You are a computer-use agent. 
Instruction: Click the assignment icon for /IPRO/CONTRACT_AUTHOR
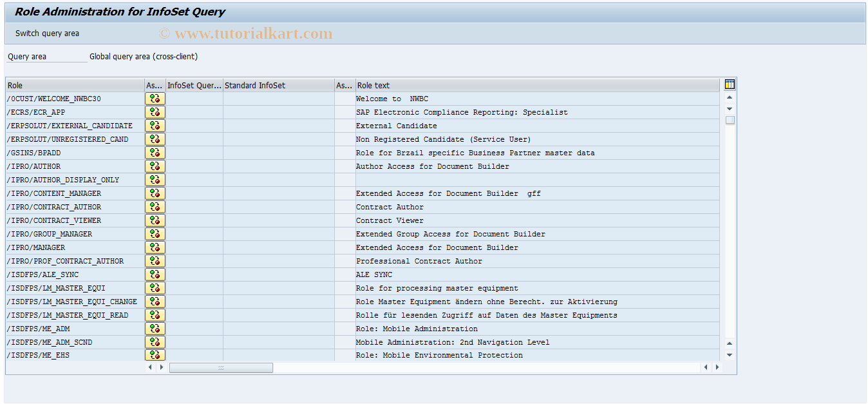155,206
